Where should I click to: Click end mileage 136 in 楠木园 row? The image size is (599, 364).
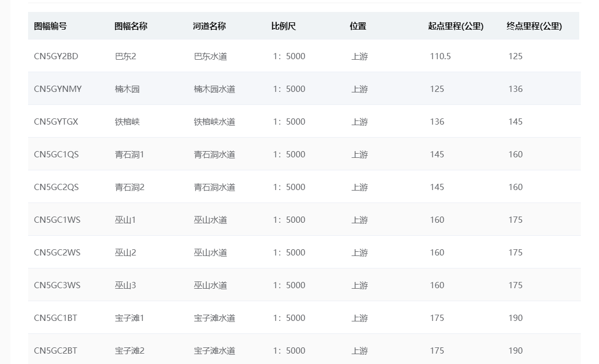pyautogui.click(x=515, y=89)
